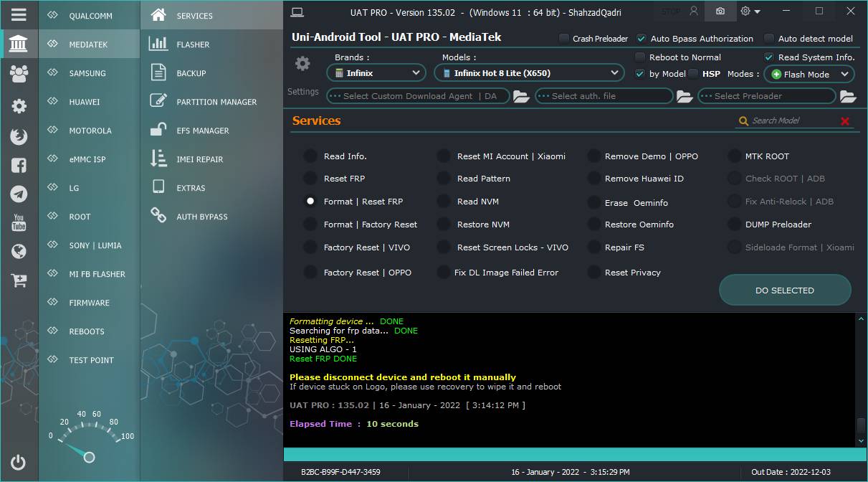Browse for custom Download Agent folder

pos(521,96)
